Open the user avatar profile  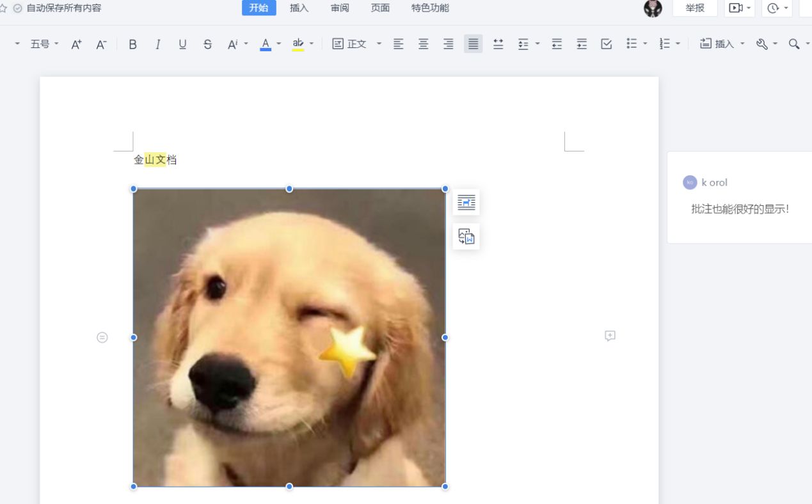pos(653,8)
